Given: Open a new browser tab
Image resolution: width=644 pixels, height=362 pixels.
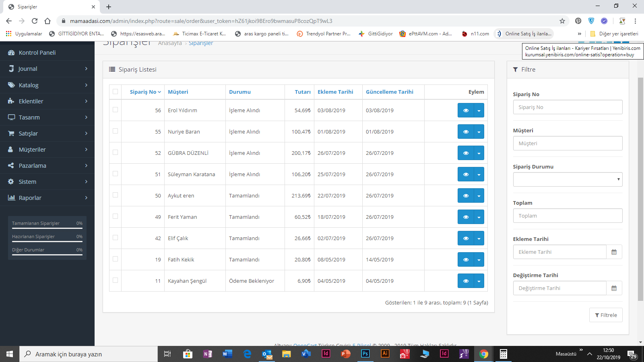Looking at the screenshot, I should click(109, 7).
